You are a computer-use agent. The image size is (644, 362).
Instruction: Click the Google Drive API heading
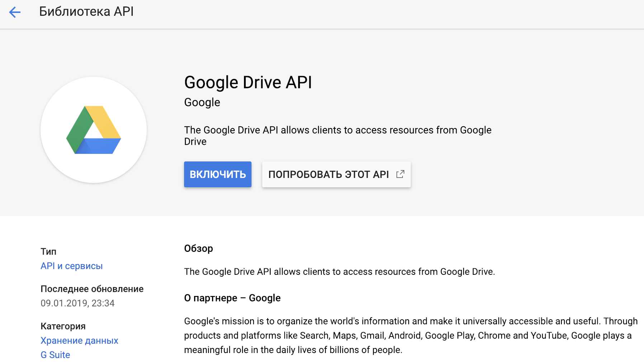pos(248,83)
